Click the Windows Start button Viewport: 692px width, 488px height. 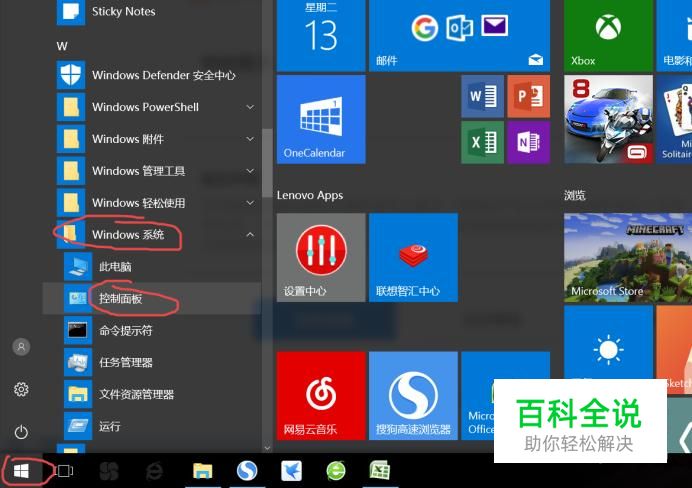[x=21, y=471]
